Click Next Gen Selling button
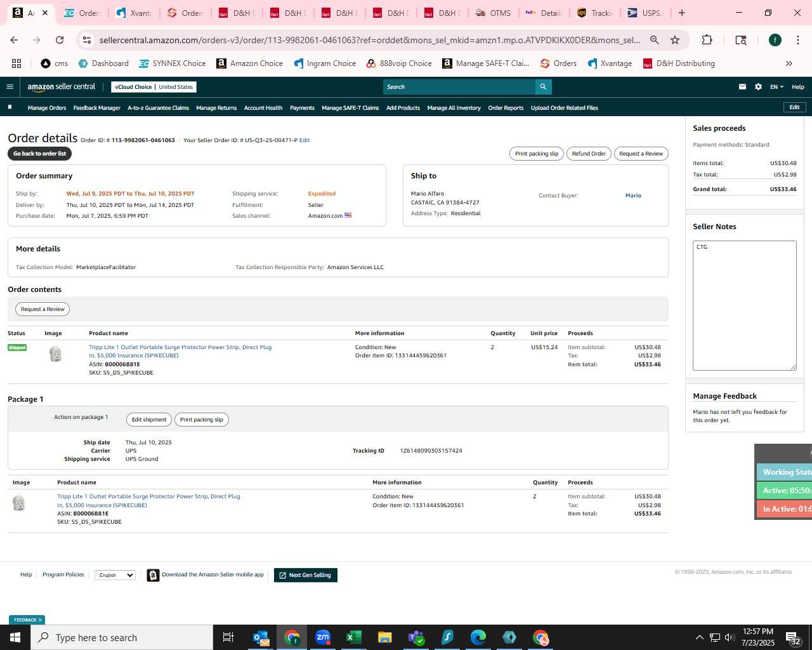Image resolution: width=812 pixels, height=650 pixels. coord(306,575)
